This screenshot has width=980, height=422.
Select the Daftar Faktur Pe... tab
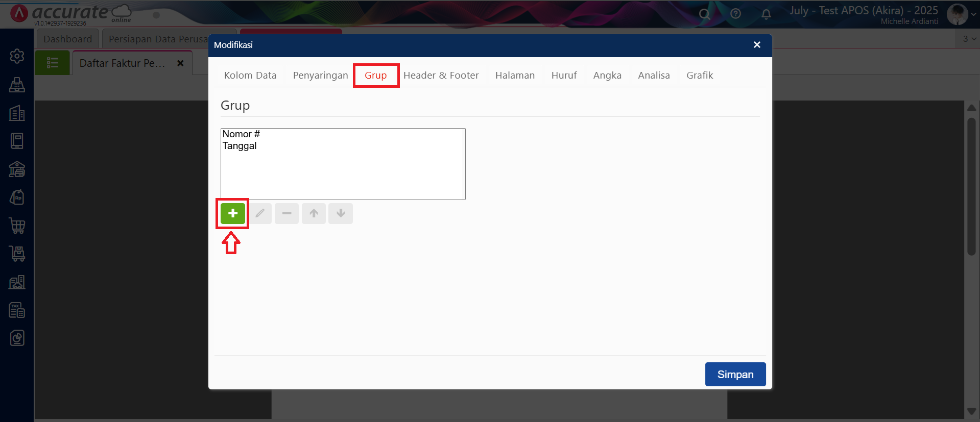(x=123, y=63)
